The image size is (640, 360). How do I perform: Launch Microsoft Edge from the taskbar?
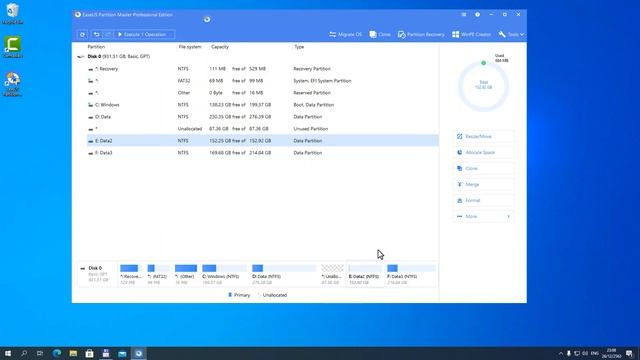[x=57, y=353]
